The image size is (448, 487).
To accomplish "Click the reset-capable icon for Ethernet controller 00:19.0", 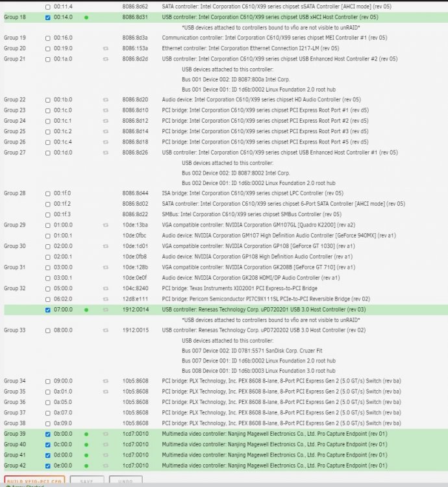I will click(106, 49).
